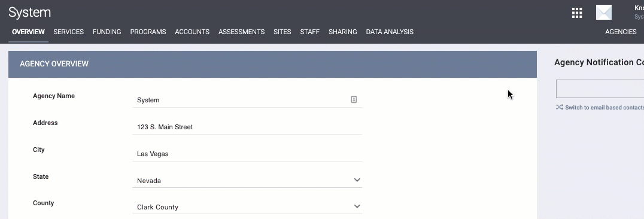Click the City label
Viewport: 644px width, 219px height.
pyautogui.click(x=39, y=150)
